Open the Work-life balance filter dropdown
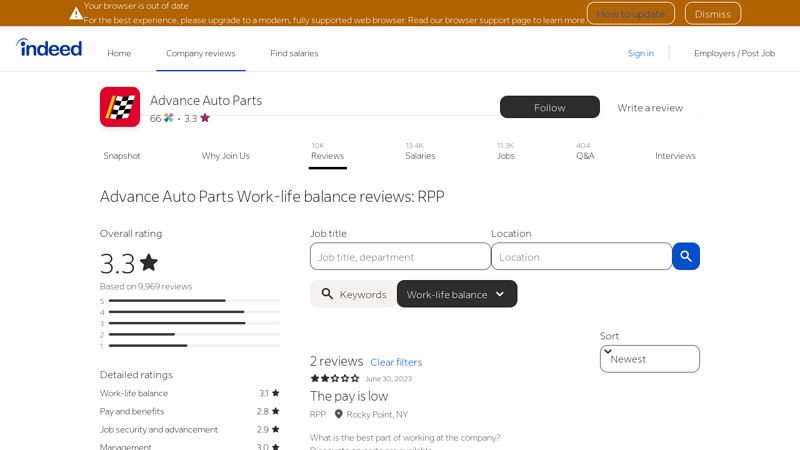Image resolution: width=800 pixels, height=450 pixels. [457, 294]
